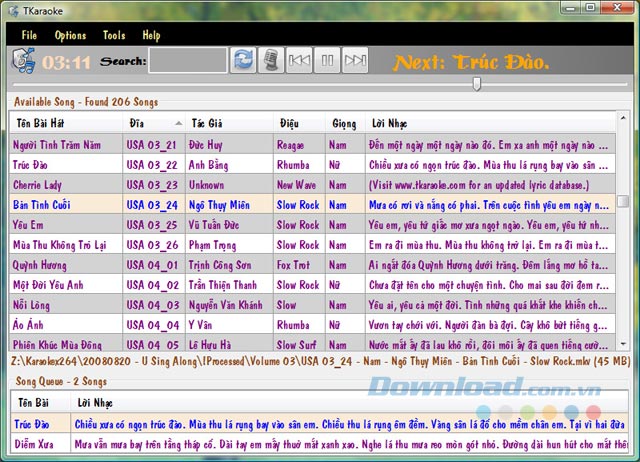Image resolution: width=640 pixels, height=462 pixels.
Task: Click the song list vertical scrollbar thumb
Action: (x=623, y=201)
